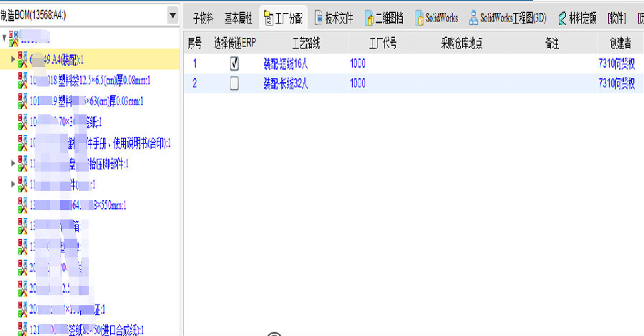Expand the node directly below 抬压脚部件
The width and height of the screenshot is (644, 336).
click(x=13, y=184)
